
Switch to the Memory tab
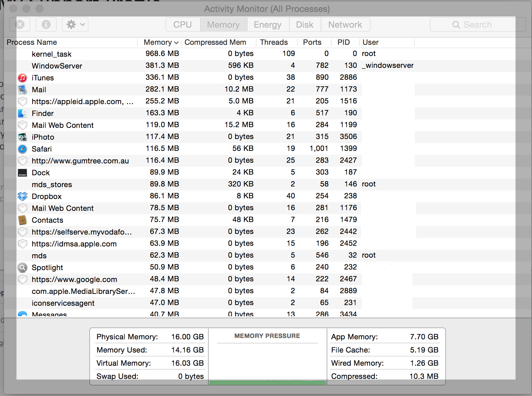coord(223,25)
